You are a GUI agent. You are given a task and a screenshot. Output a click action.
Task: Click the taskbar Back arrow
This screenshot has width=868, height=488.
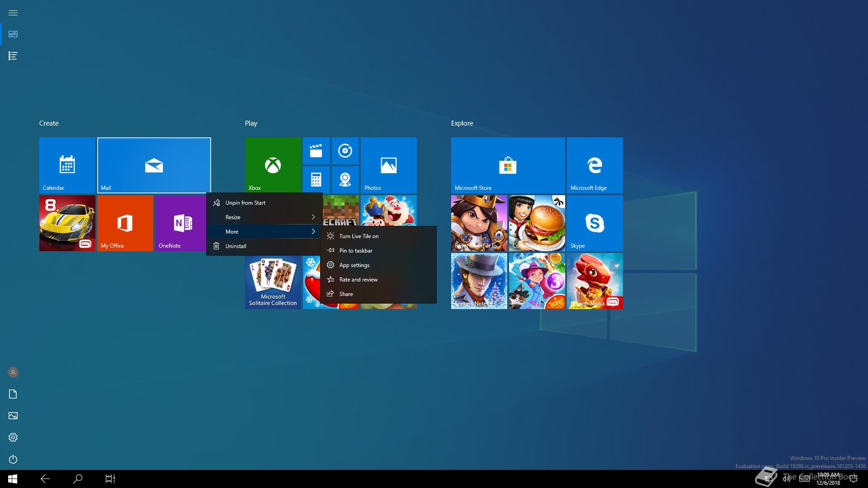coord(45,479)
